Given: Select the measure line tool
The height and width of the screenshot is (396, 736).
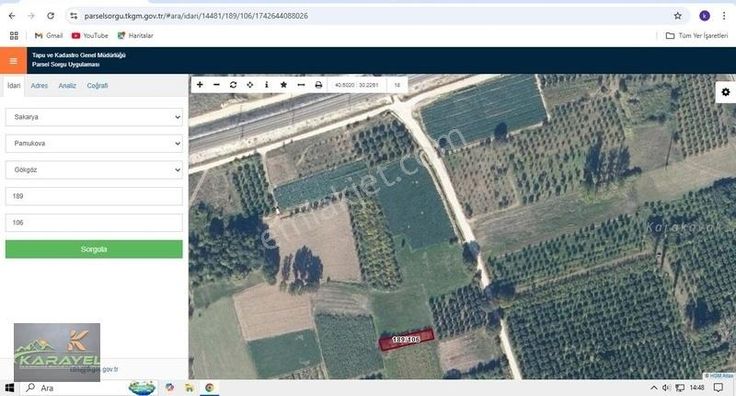Looking at the screenshot, I should (x=301, y=85).
